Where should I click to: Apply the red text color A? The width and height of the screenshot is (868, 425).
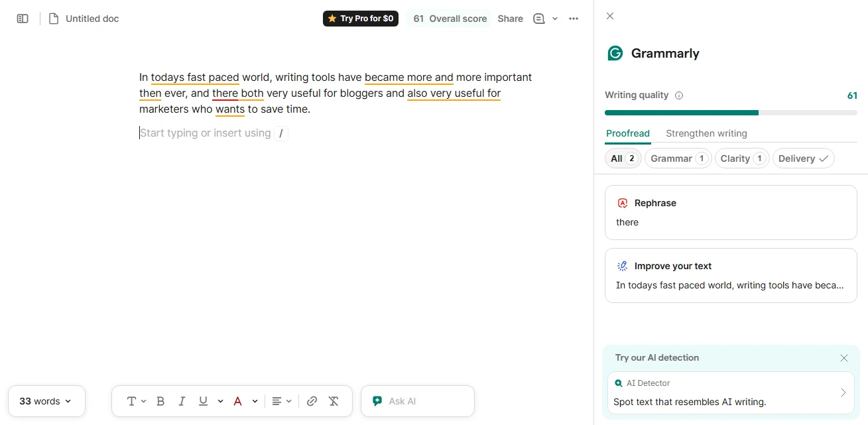237,401
